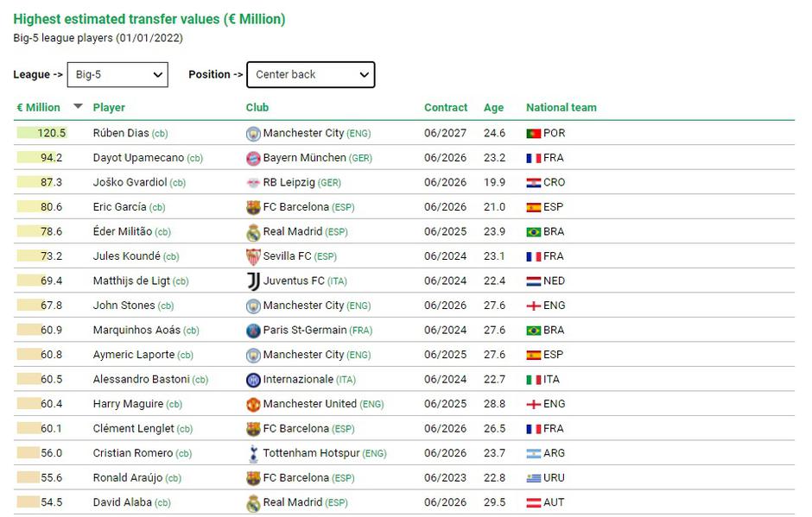
Task: Click the Juventus FC club logo
Action: tap(253, 281)
